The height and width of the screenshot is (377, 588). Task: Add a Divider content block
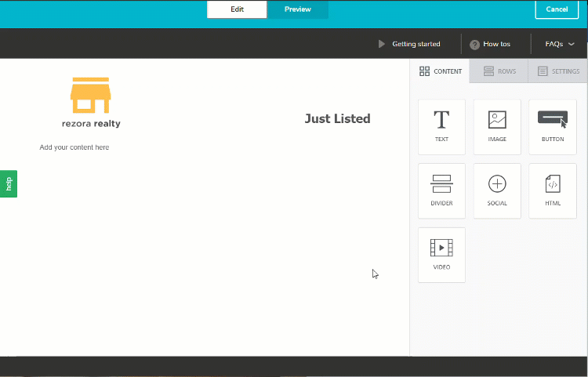(x=441, y=190)
